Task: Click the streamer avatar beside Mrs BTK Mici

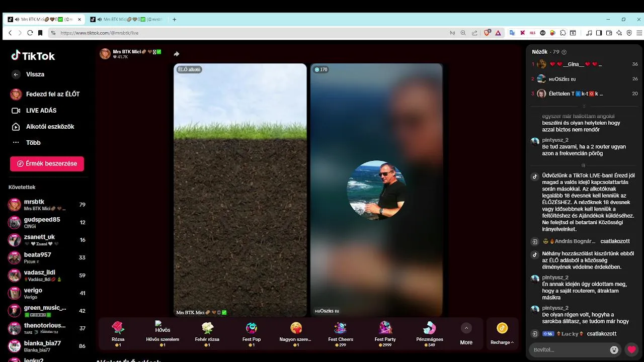Action: [x=105, y=54]
